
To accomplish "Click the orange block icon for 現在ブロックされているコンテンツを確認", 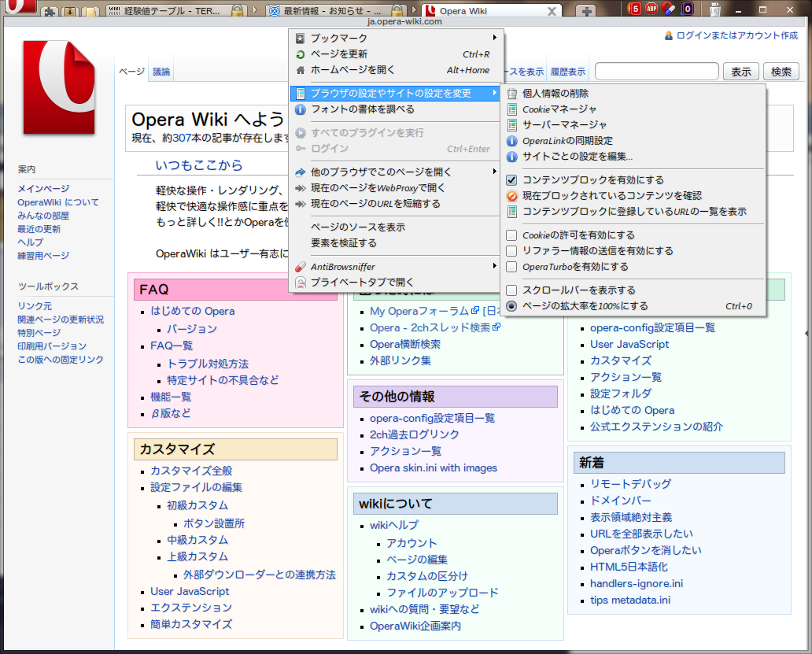I will (x=511, y=196).
